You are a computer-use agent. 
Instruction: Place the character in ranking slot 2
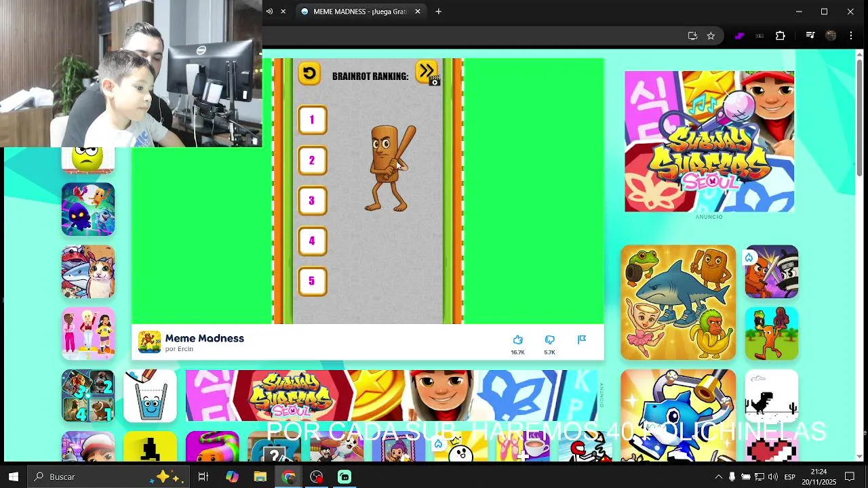312,161
